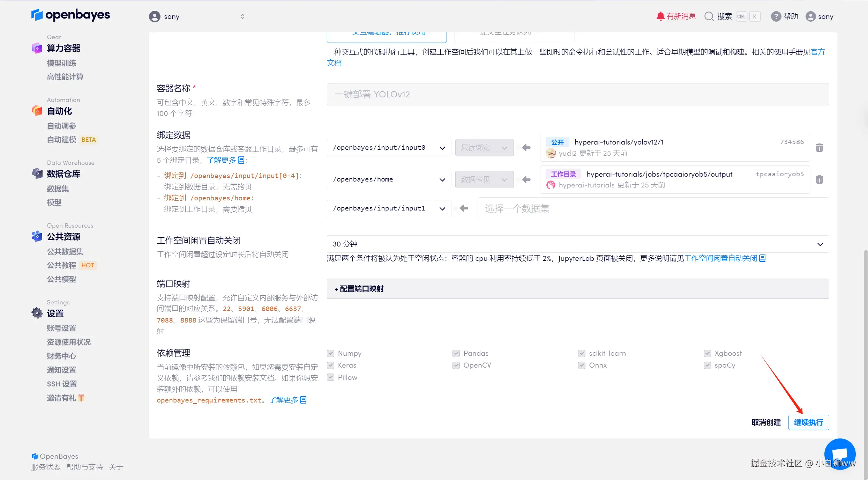Click the 取消创建 button
Image resolution: width=868 pixels, height=480 pixels.
(766, 422)
